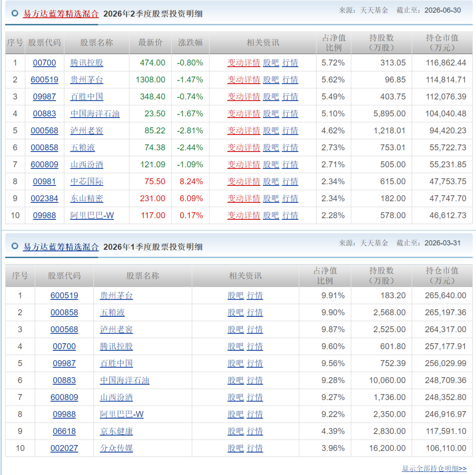Click stock code 06618
476x475 pixels.
[64, 431]
